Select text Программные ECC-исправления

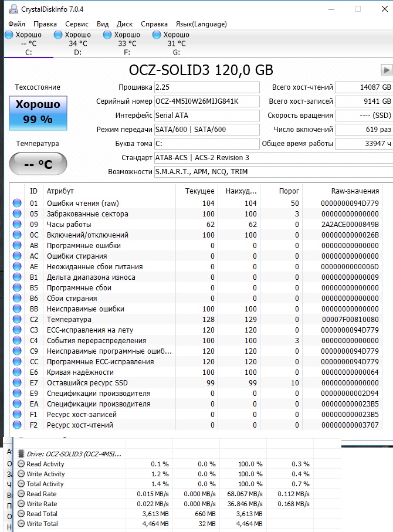(x=100, y=362)
